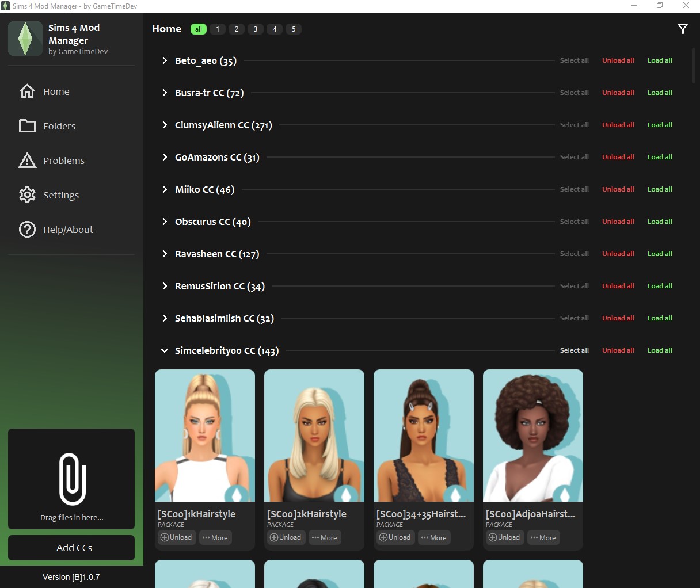
Task: Click Select all for Simcelebrityoo CC
Action: [575, 350]
